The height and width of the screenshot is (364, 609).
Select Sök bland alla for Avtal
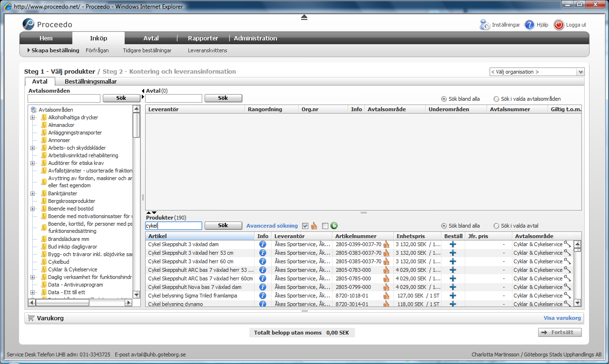(444, 99)
